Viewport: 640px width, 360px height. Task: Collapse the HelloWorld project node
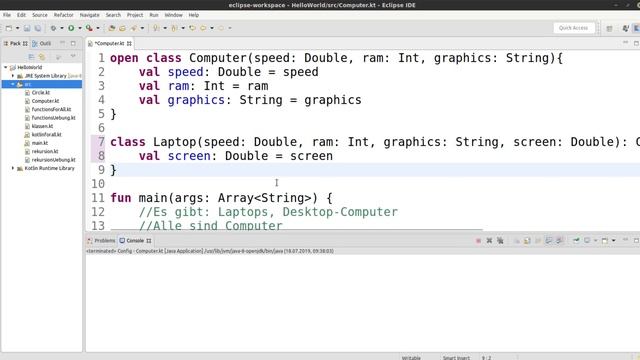(6, 67)
